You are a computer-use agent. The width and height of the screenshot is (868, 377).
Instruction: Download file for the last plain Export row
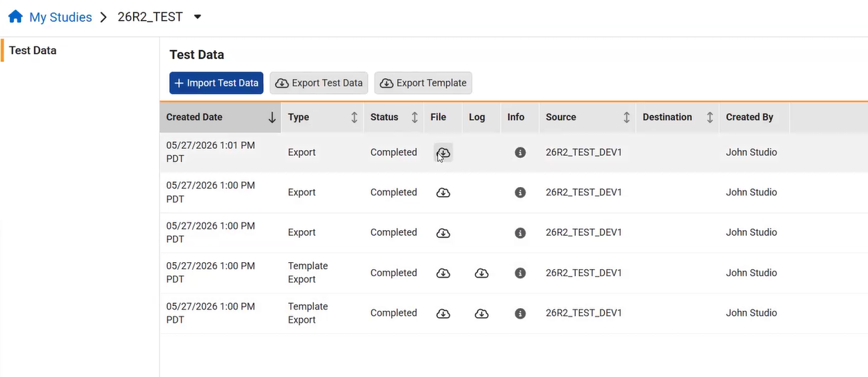(x=443, y=233)
